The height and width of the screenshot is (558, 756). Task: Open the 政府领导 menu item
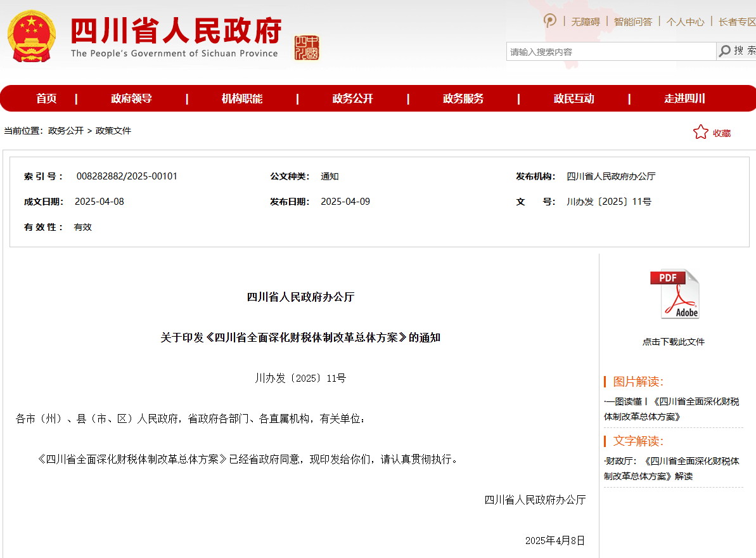point(131,98)
